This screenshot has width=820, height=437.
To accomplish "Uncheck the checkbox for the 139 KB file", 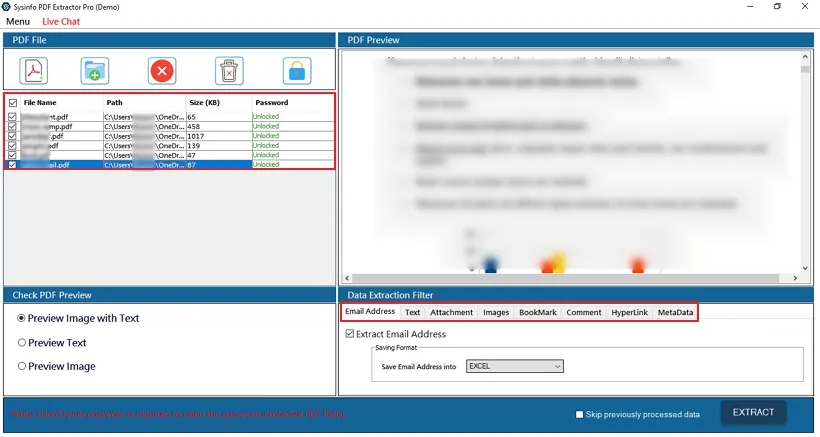I will (13, 145).
